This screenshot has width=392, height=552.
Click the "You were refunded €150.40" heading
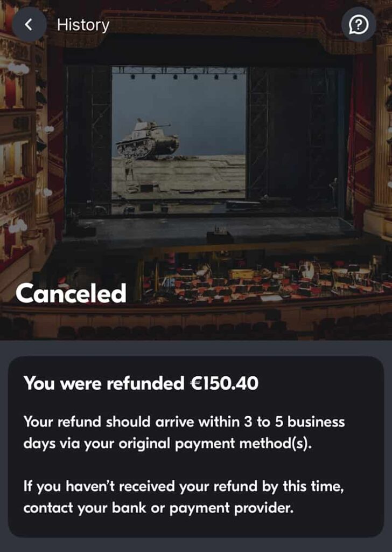pyautogui.click(x=141, y=383)
